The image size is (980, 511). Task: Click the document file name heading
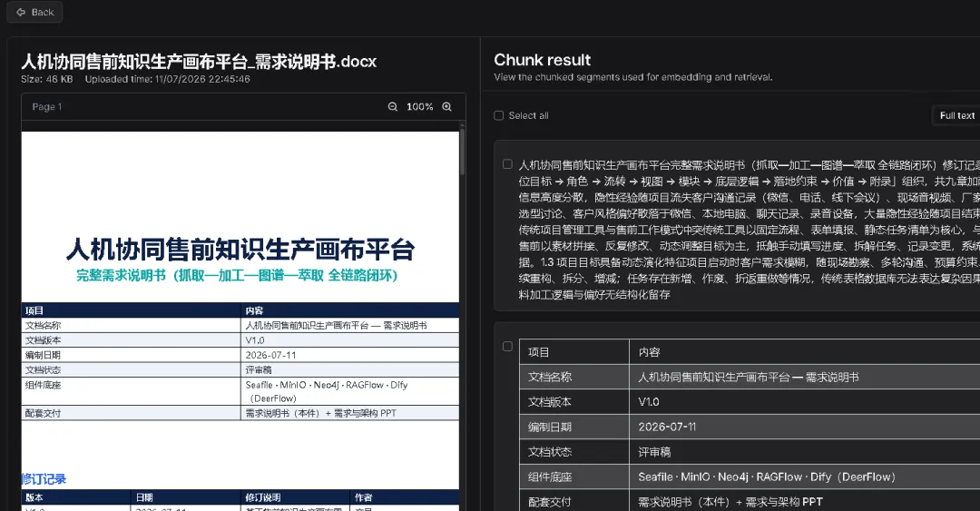click(x=199, y=62)
